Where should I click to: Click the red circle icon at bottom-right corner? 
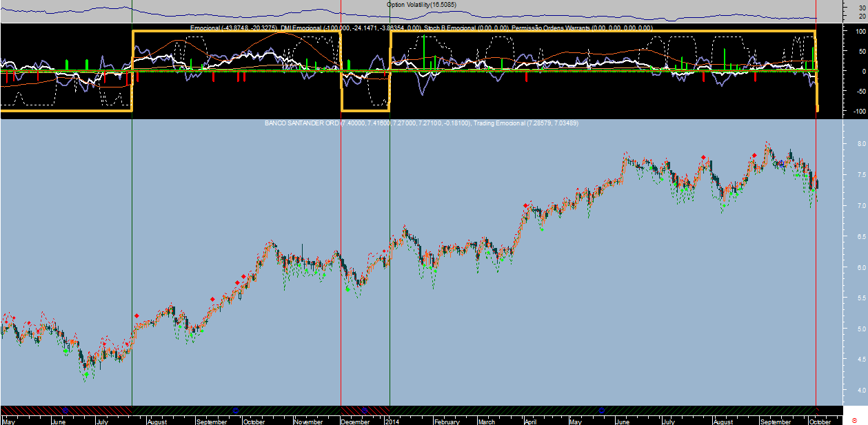click(855, 419)
